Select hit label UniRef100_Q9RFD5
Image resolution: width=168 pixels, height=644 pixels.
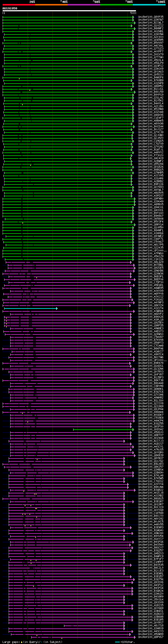pos(151,326)
